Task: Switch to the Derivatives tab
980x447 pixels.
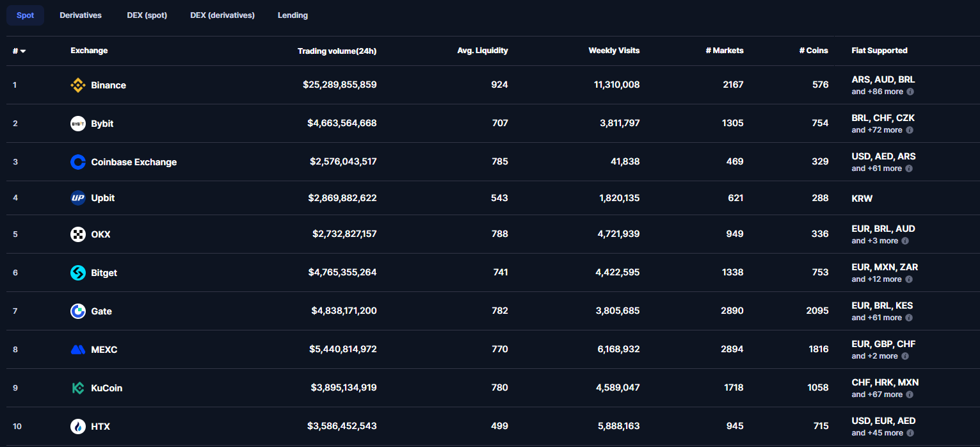Action: click(x=81, y=15)
